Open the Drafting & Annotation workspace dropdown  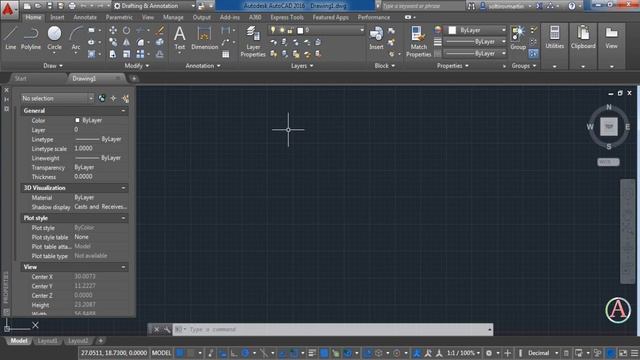tap(154, 6)
